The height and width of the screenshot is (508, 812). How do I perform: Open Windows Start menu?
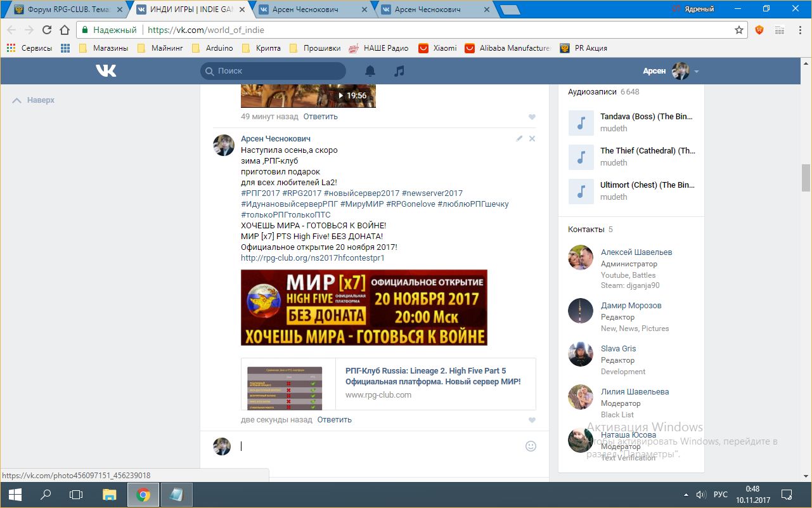click(15, 495)
